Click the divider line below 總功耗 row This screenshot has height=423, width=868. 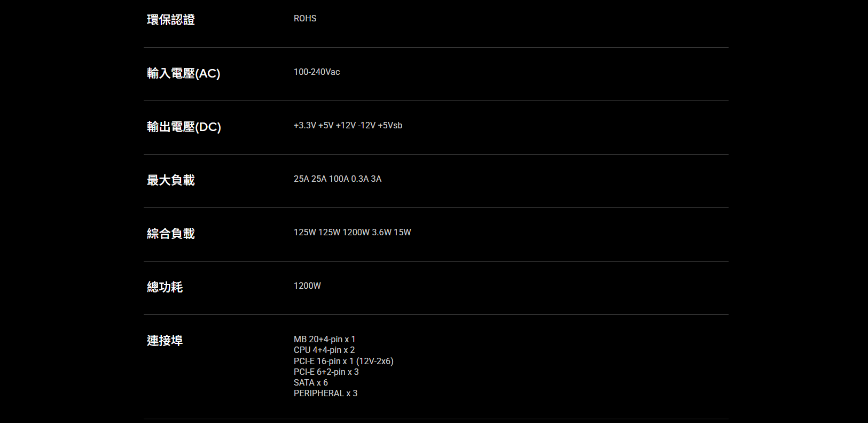[x=436, y=314]
